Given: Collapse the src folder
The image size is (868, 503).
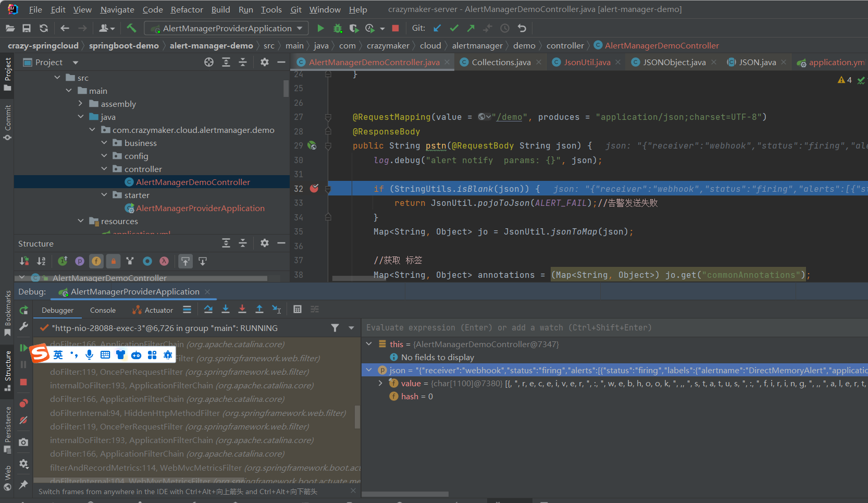Looking at the screenshot, I should [x=57, y=78].
